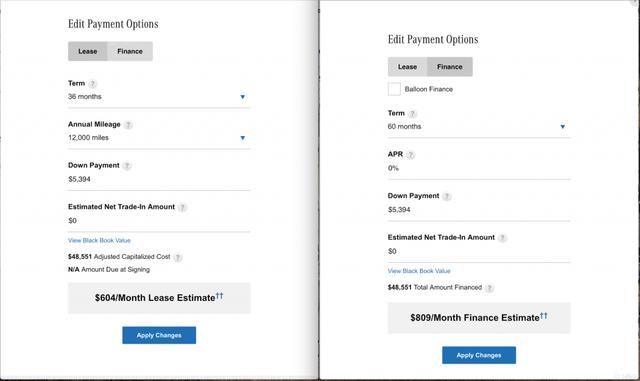Expand the 36 months term dropdown
The width and height of the screenshot is (640, 381).
[159, 97]
